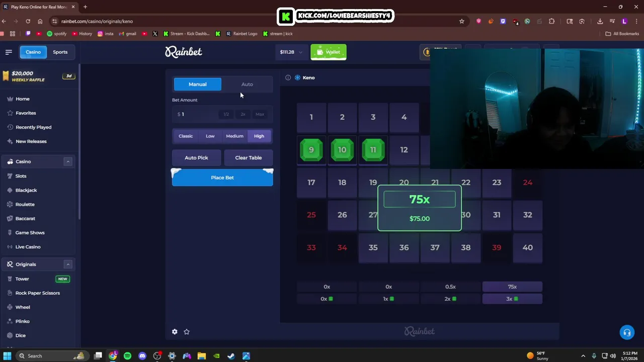Select Keno tile 12

404,150
